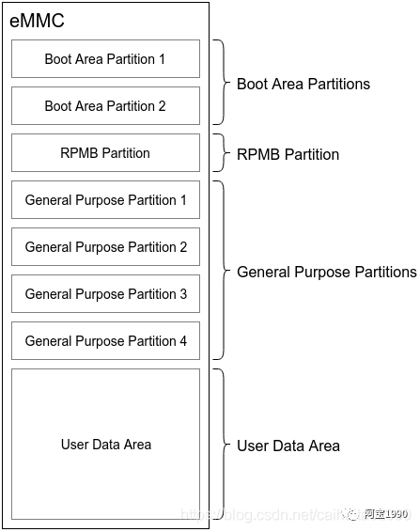
Task: Click the User Data Area box
Action: click(105, 445)
